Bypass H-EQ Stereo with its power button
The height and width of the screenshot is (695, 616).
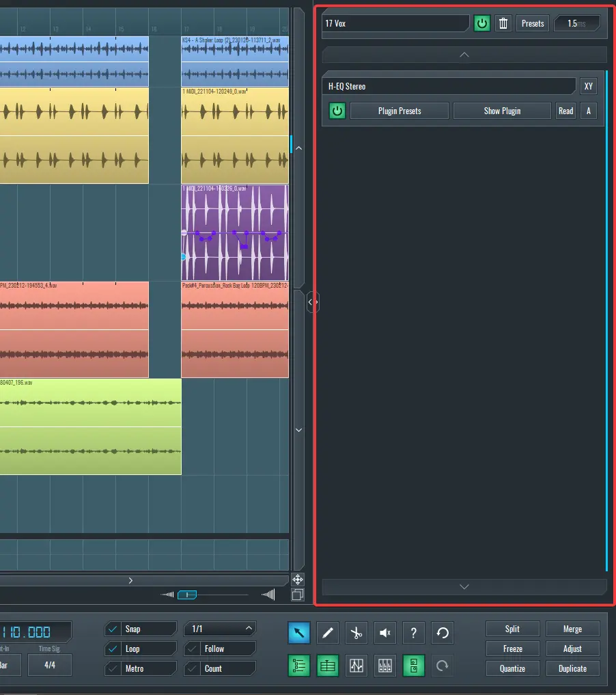[337, 111]
